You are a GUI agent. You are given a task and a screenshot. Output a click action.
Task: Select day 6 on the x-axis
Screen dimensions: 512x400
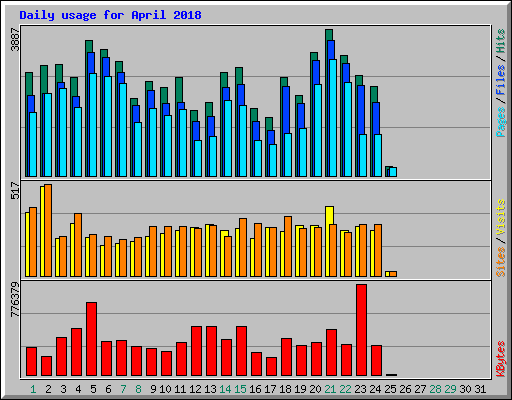pos(108,389)
